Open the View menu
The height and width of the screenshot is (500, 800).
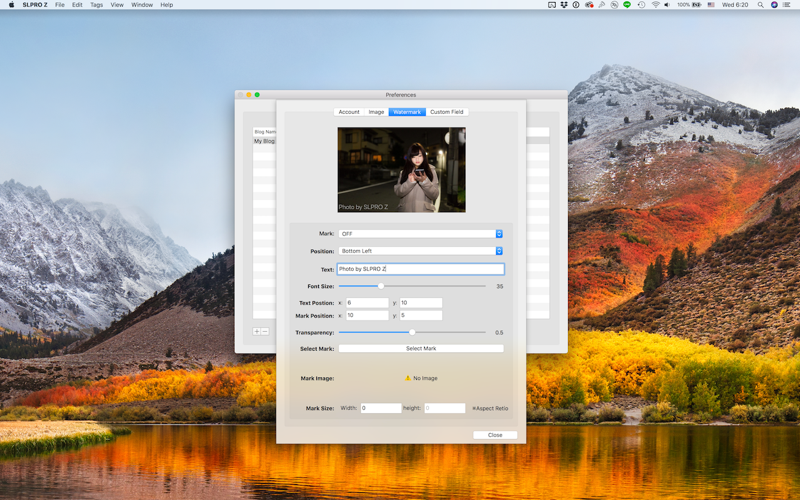(117, 5)
